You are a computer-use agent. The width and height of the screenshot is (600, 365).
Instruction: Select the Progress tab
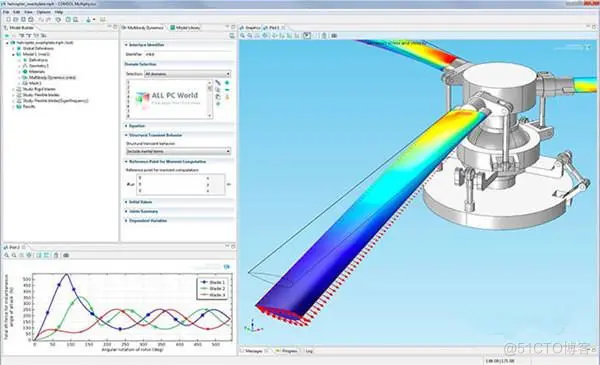click(287, 351)
